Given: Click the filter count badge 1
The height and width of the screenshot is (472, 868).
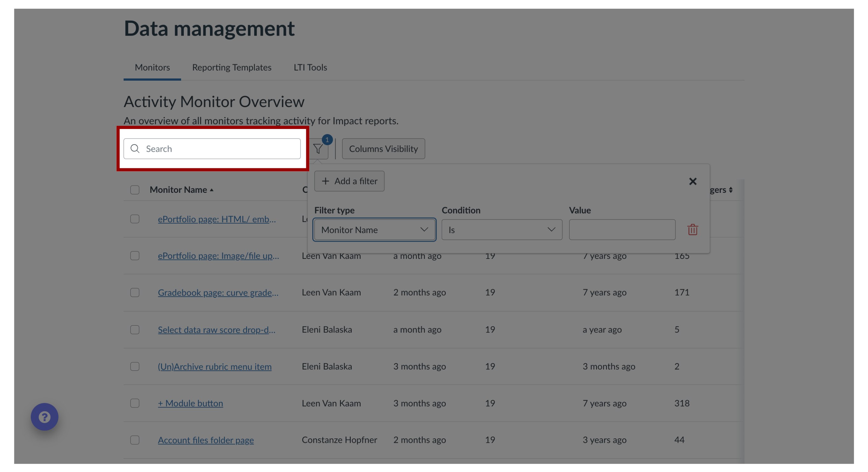Looking at the screenshot, I should [327, 139].
